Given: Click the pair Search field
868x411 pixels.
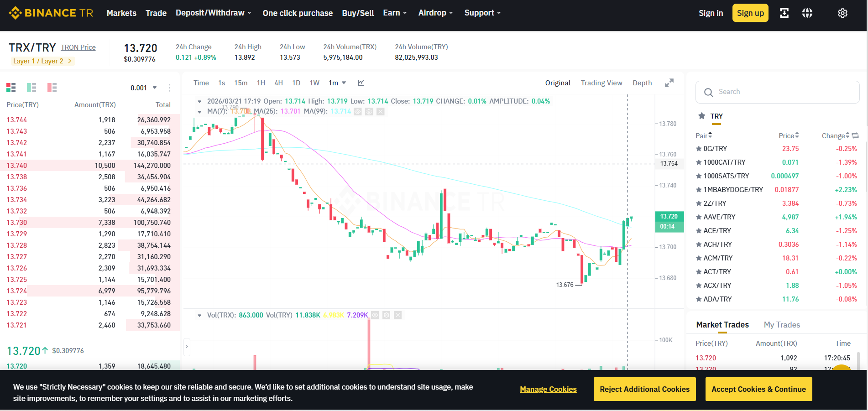Looking at the screenshot, I should 777,92.
